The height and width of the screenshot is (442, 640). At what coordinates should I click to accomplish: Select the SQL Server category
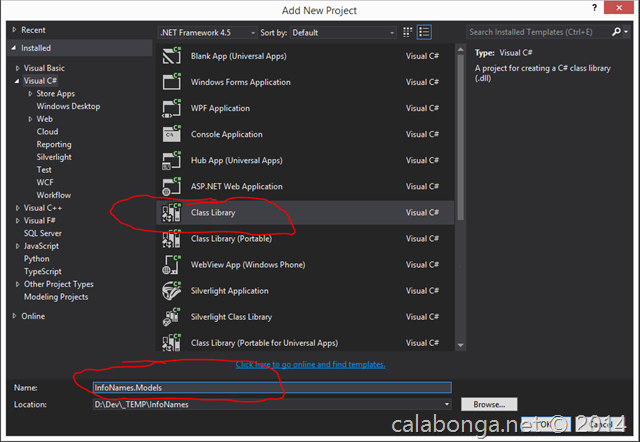coord(43,233)
